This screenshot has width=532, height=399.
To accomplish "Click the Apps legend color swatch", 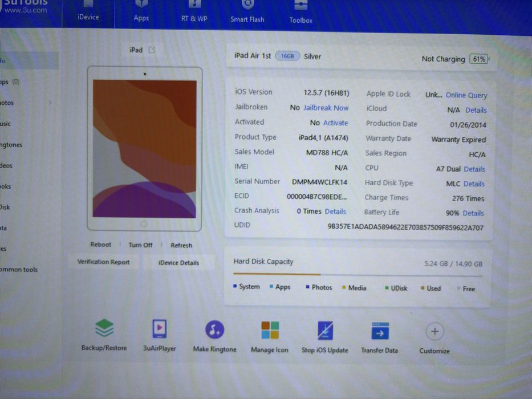I will [x=271, y=286].
